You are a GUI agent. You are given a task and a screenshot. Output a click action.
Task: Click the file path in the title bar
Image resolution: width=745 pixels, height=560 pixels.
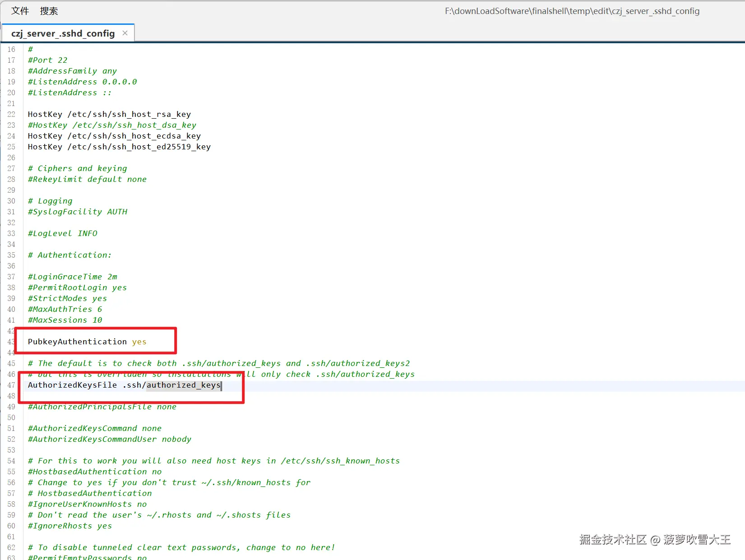pos(572,11)
